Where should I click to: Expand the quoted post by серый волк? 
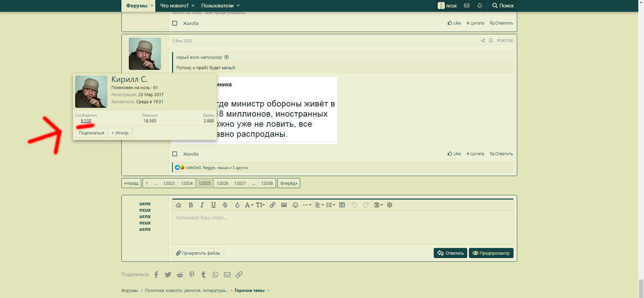tap(226, 57)
